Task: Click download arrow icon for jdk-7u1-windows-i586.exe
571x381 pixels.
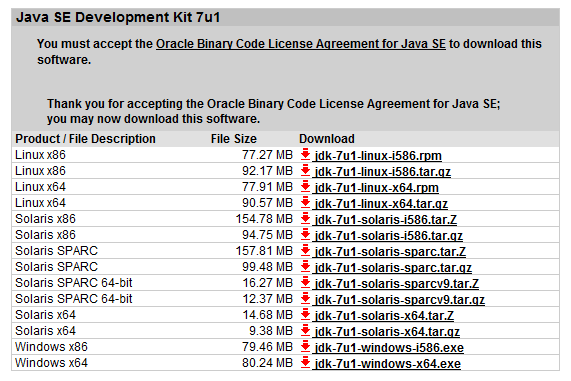Action: coord(305,347)
